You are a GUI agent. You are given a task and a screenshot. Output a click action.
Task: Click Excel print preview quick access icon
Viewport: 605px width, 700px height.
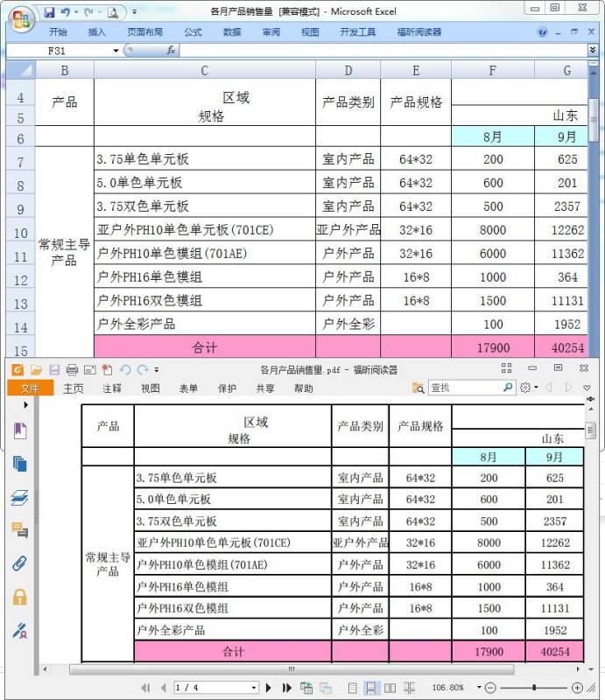point(113,12)
